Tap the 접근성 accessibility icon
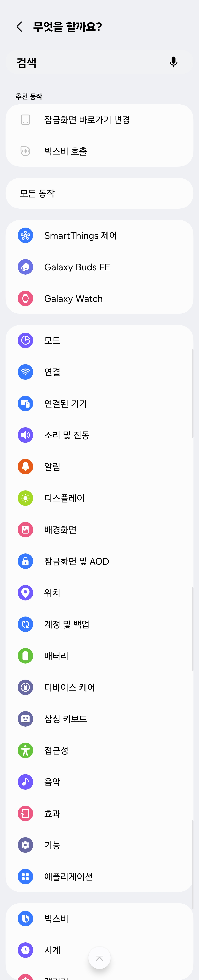The image size is (199, 980). [25, 750]
